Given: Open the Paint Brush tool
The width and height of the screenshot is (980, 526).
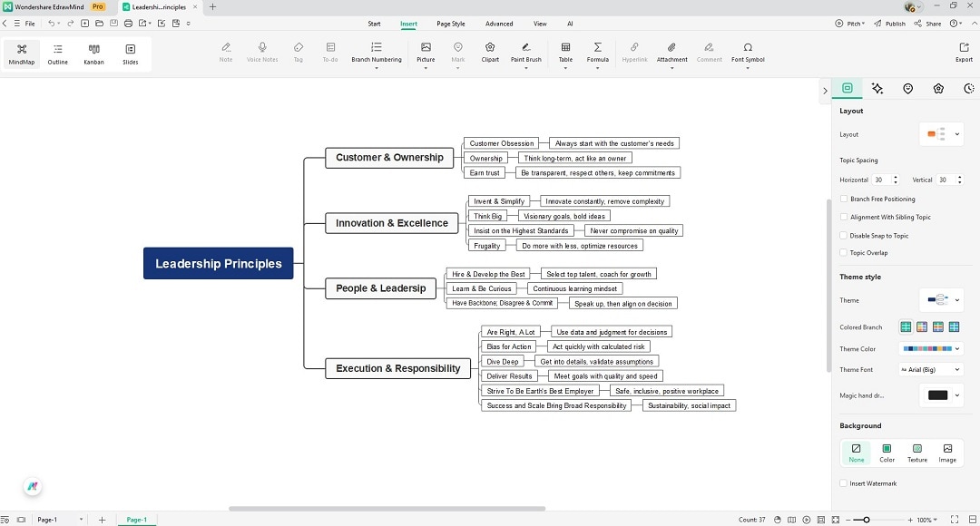Looking at the screenshot, I should (x=526, y=53).
